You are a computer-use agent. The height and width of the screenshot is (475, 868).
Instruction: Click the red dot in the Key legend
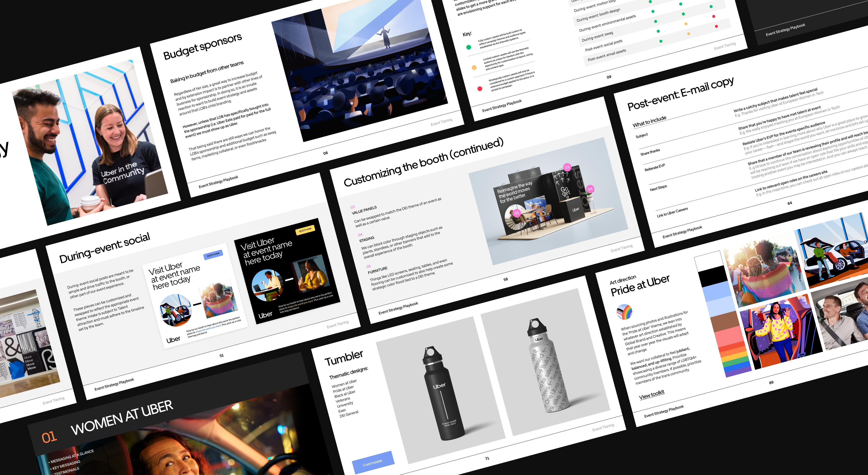tap(480, 89)
